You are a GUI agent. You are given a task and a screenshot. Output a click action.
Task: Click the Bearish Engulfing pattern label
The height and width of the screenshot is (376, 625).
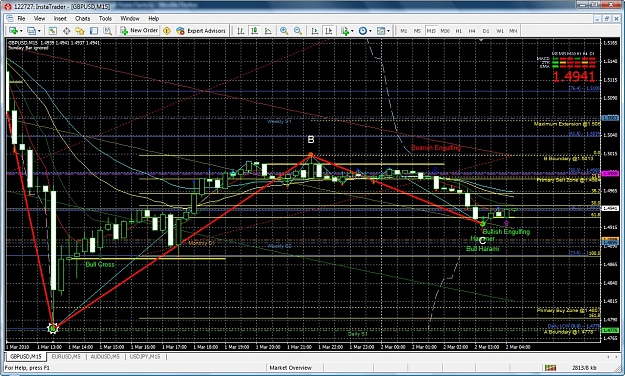point(436,148)
